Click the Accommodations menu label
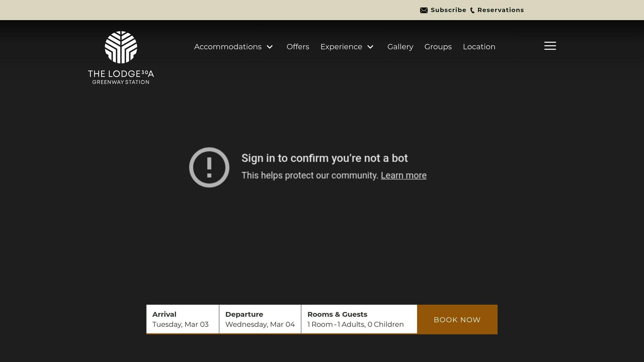 click(228, 47)
